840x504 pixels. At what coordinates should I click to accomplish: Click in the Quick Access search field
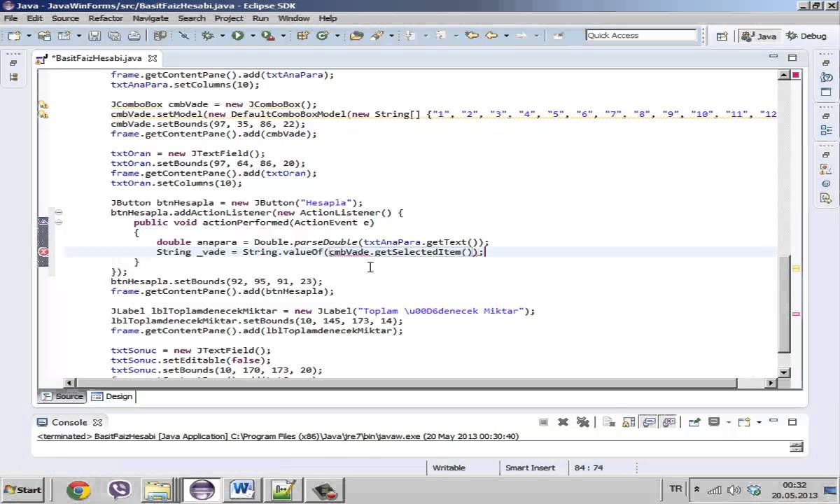[x=640, y=36]
